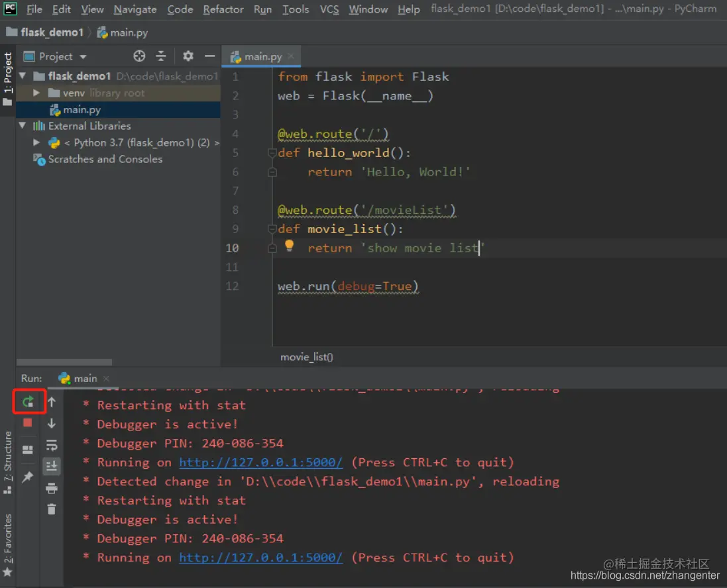Open the Run menu
The width and height of the screenshot is (727, 588).
pos(262,9)
